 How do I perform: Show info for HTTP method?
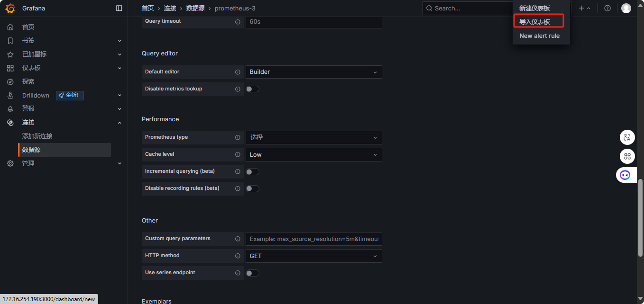(238, 256)
